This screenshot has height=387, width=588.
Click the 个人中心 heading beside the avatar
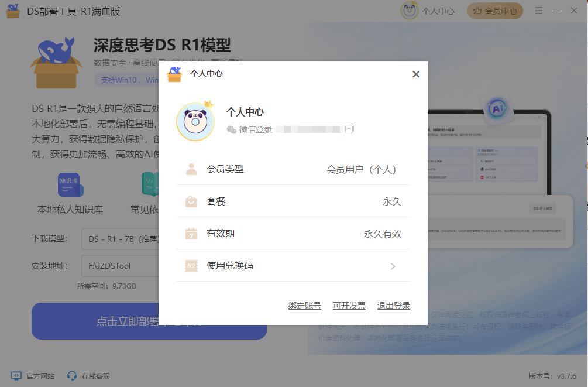click(245, 112)
